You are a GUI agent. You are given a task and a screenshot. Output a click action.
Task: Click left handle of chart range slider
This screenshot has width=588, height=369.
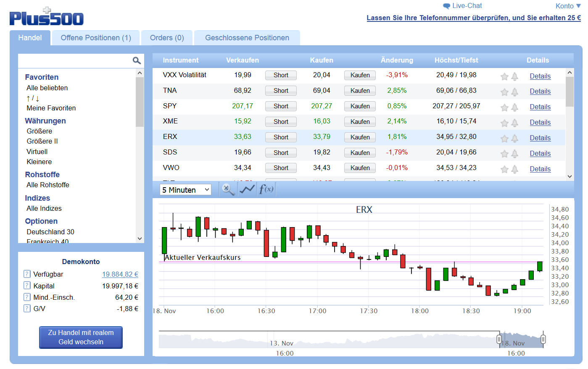tap(499, 339)
